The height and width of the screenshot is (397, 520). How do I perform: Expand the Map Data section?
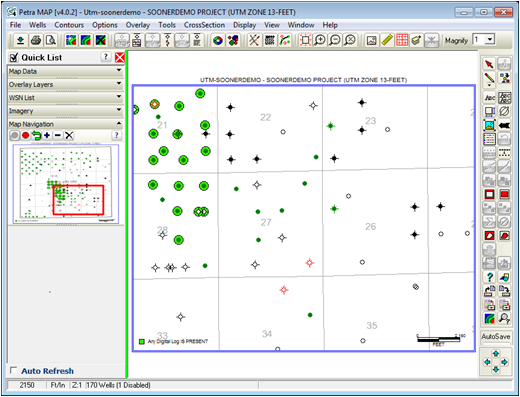coord(65,71)
